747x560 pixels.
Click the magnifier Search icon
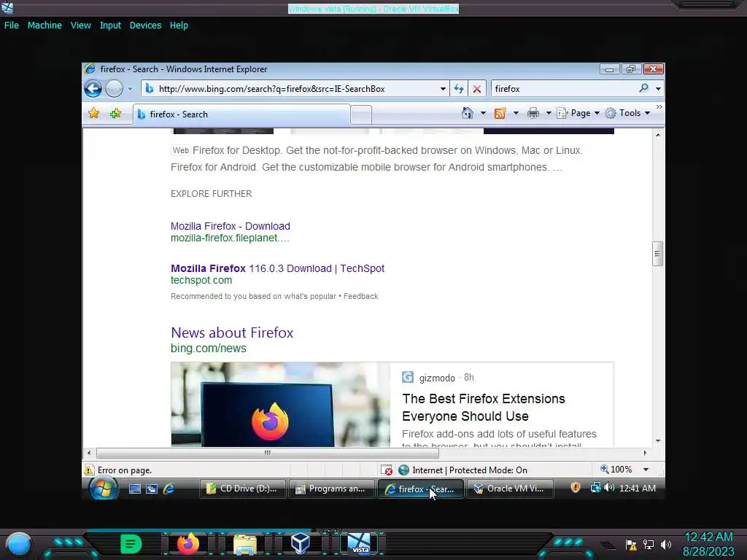tap(644, 88)
